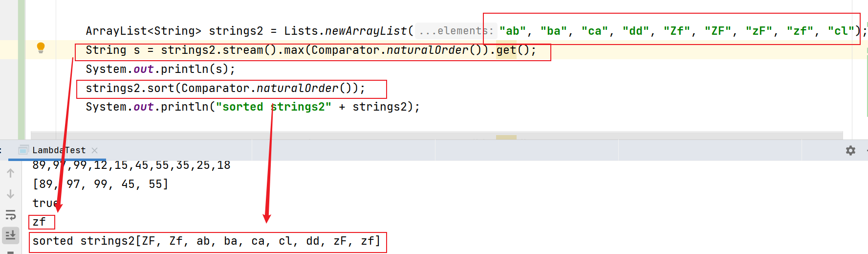Image resolution: width=868 pixels, height=254 pixels.
Task: Click the "cl" string element
Action: [841, 31]
